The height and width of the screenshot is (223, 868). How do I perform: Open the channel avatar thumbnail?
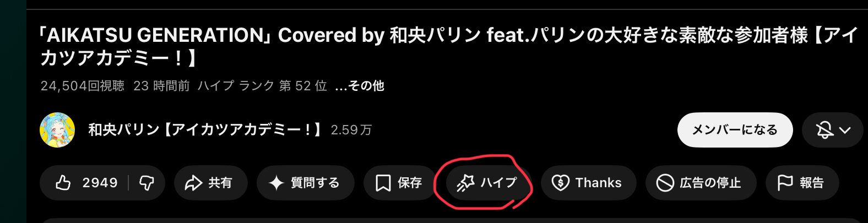[x=57, y=130]
